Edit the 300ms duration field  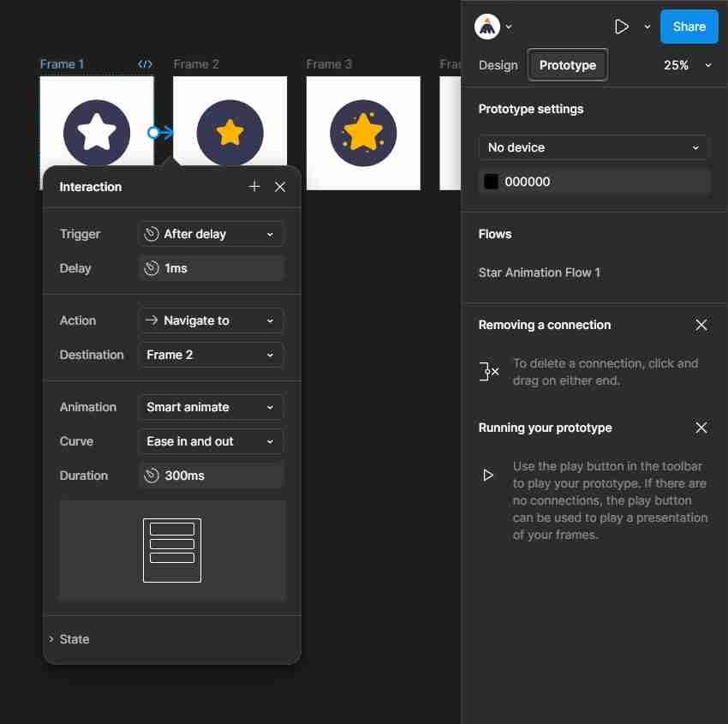coord(211,476)
